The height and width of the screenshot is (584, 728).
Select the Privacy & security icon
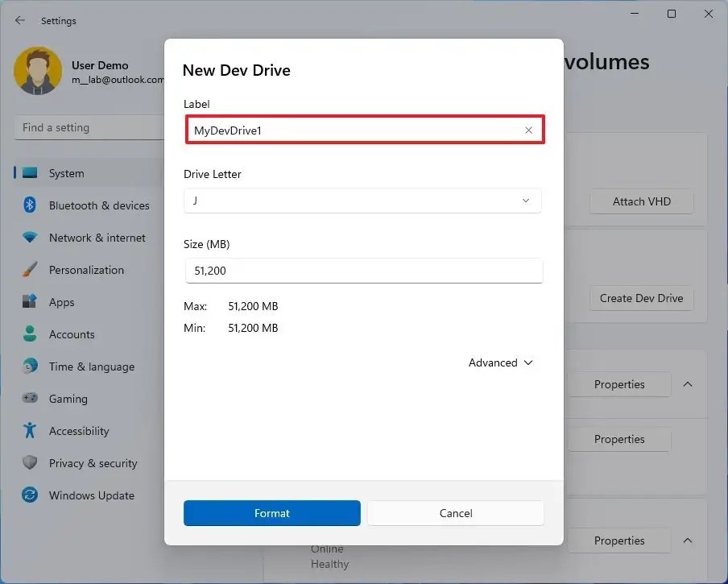[28, 463]
